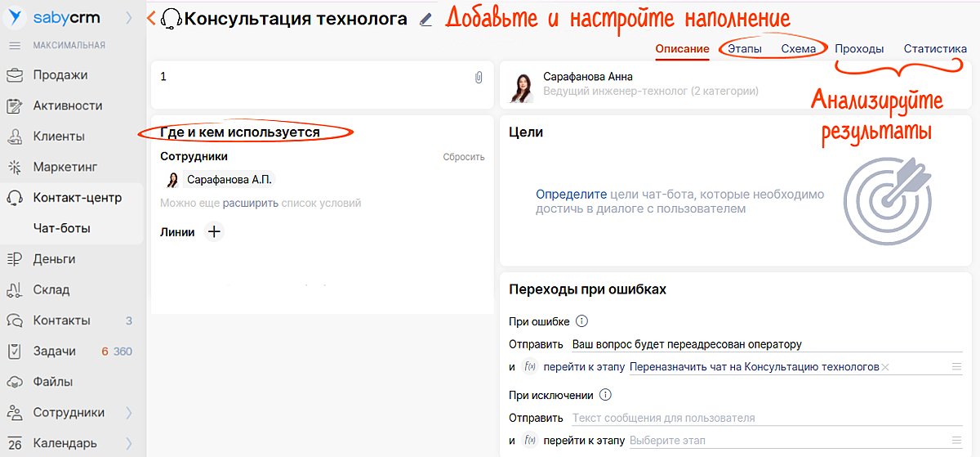
Task: Expand the Календарь sidebar submenu
Action: point(129,443)
